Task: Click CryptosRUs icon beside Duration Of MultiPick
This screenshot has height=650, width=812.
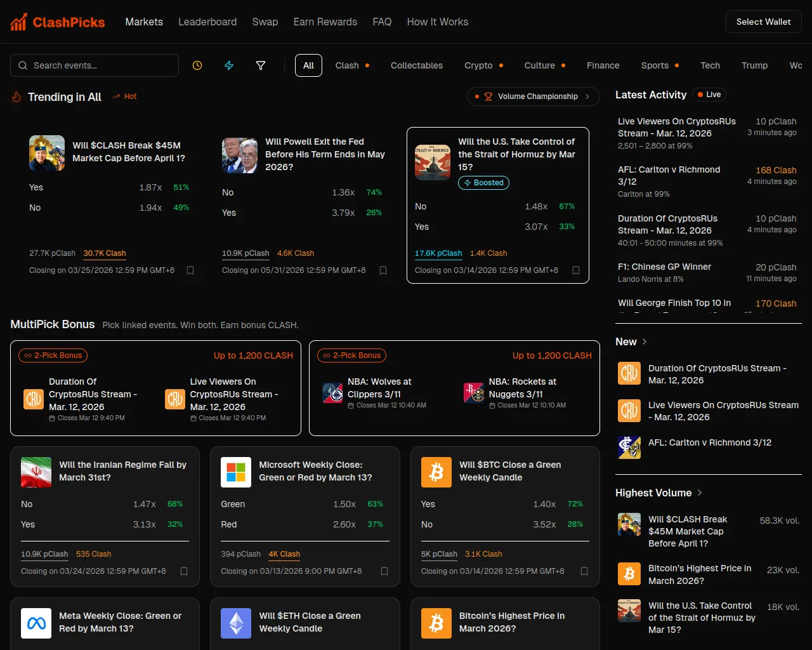Action: pyautogui.click(x=33, y=399)
